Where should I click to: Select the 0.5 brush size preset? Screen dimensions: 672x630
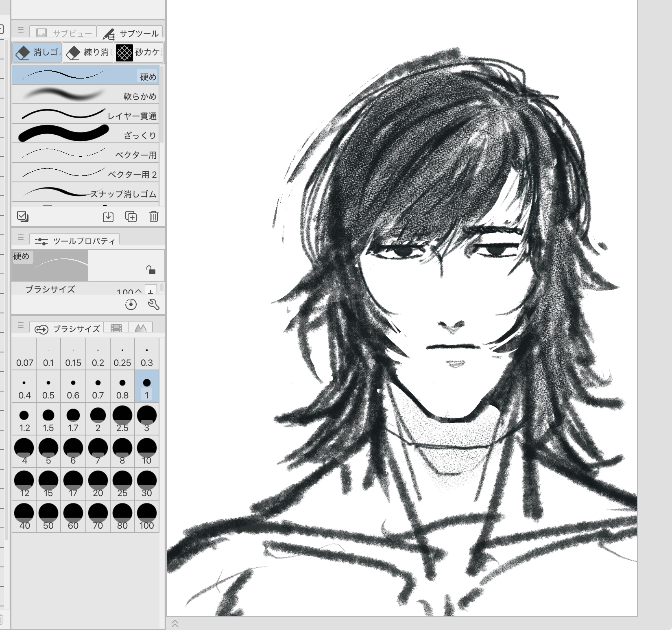pos(48,387)
